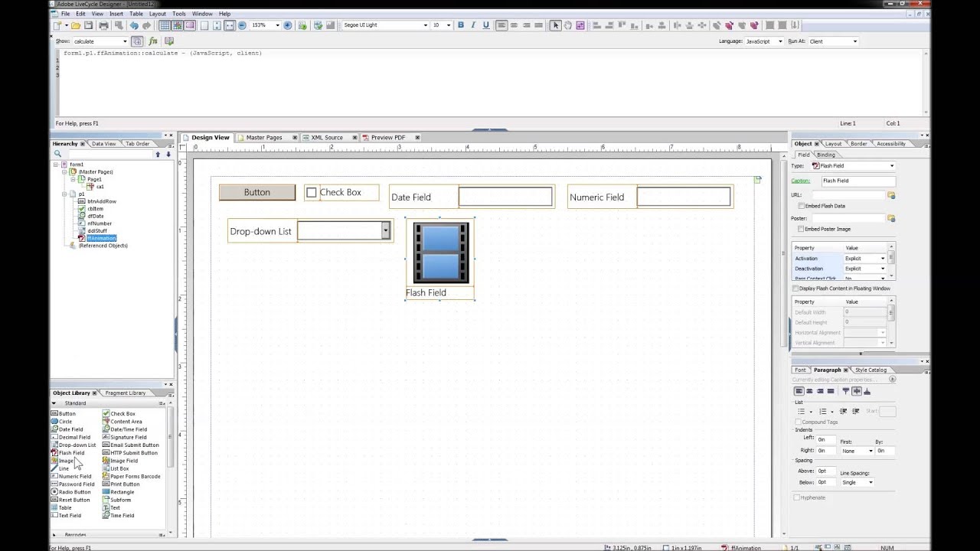
Task: Toggle Display Flash Content in Floating Window
Action: click(x=795, y=289)
